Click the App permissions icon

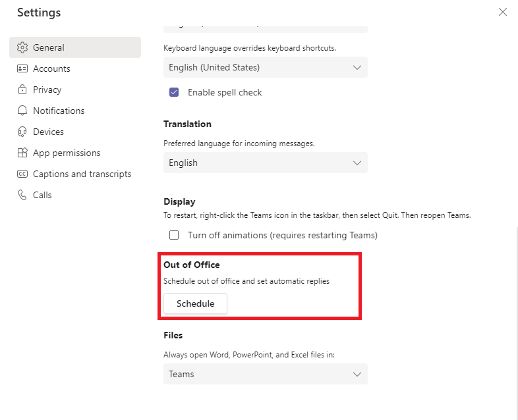pyautogui.click(x=22, y=153)
